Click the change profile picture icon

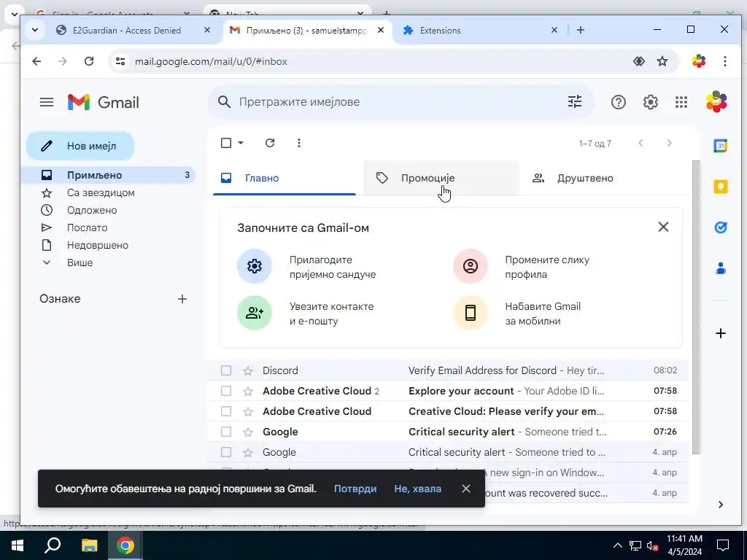pyautogui.click(x=471, y=265)
